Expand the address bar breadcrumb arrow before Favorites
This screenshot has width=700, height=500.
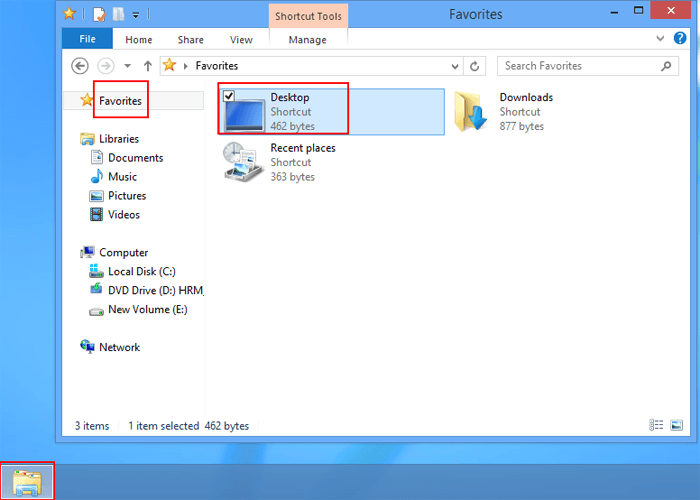tap(186, 67)
